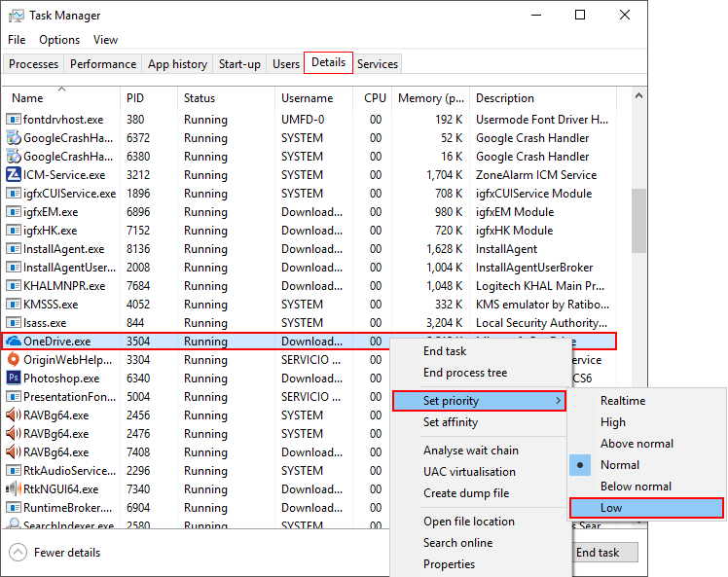Screen dimensions: 728x577
Task: Click the KHALMNPR.exe process icon
Action: (14, 285)
